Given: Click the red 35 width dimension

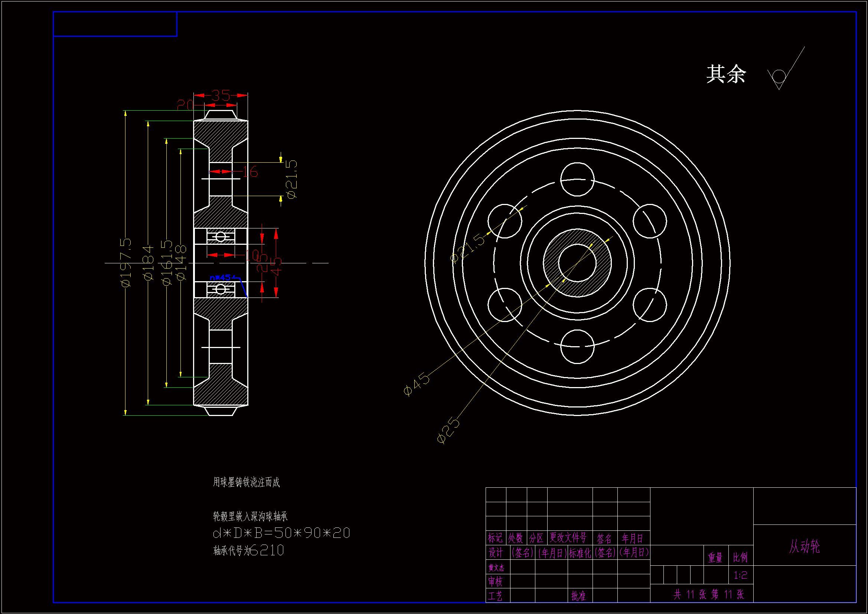Looking at the screenshot, I should pyautogui.click(x=221, y=95).
